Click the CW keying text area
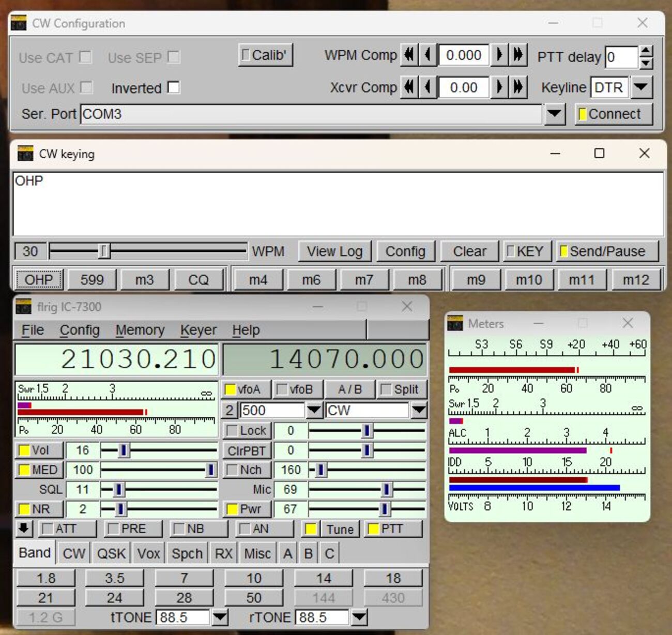Screen dimensions: 672x635 (339, 204)
